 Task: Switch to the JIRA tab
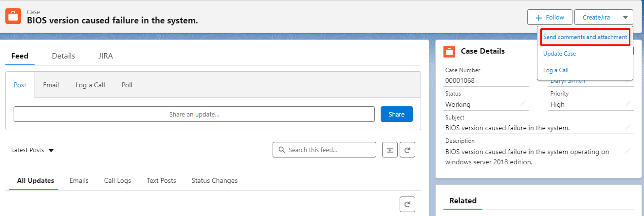[x=106, y=56]
